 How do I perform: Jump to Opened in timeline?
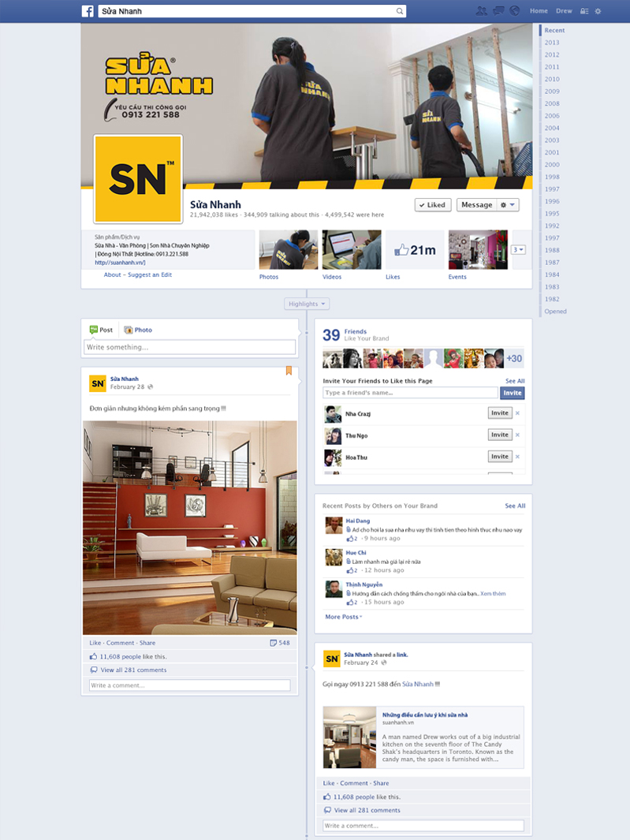(556, 312)
